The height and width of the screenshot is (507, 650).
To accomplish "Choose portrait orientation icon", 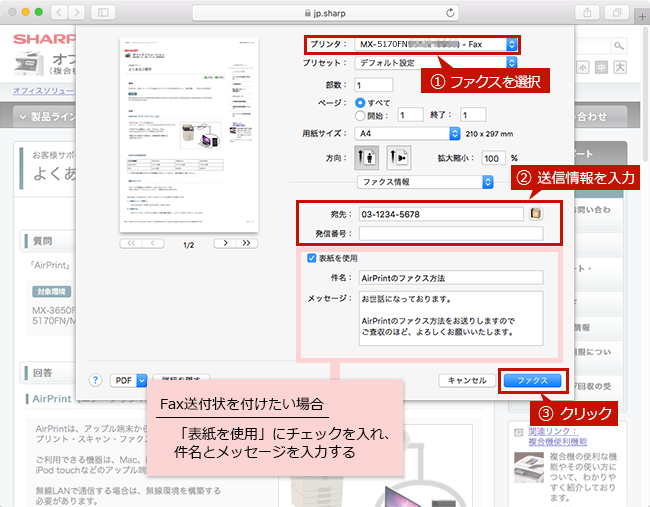I will point(366,158).
